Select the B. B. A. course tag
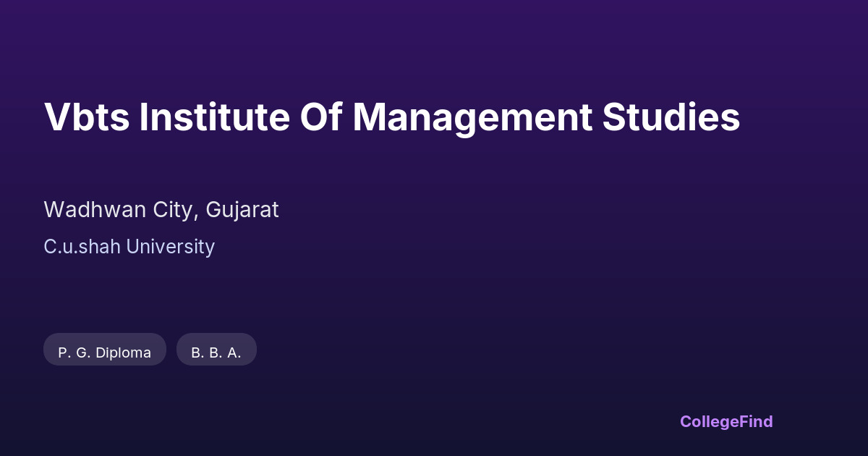Image resolution: width=868 pixels, height=456 pixels. 216,352
